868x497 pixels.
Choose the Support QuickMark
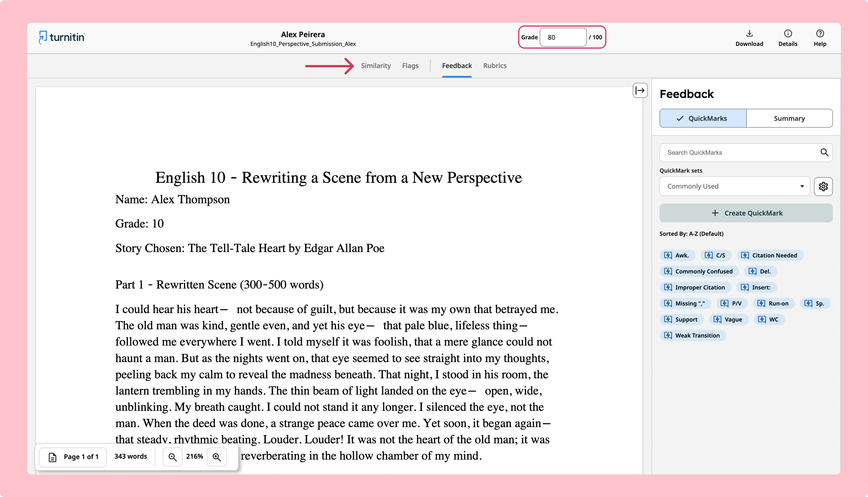pos(682,319)
